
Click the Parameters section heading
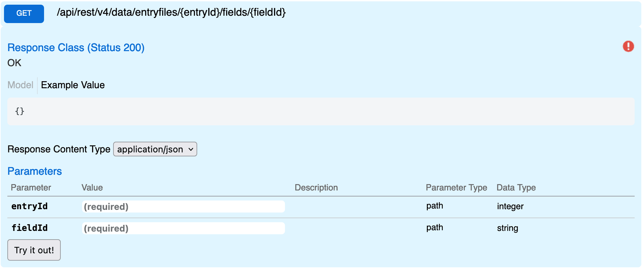pos(35,171)
